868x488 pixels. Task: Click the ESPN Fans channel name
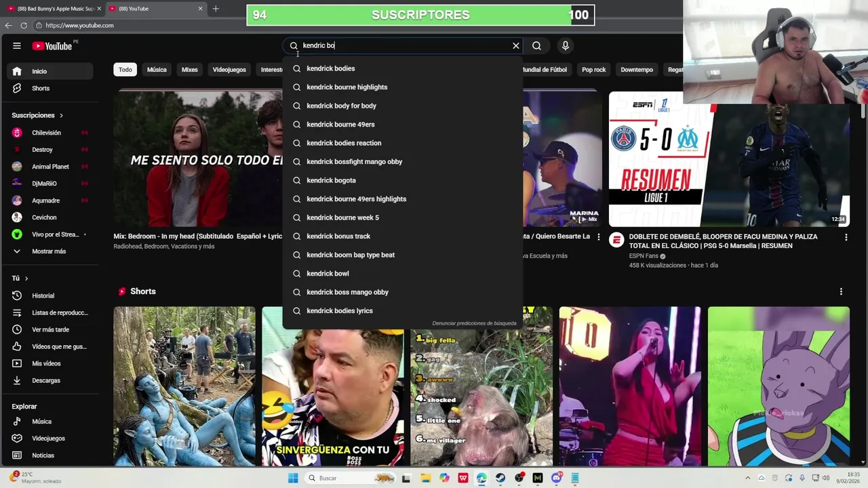tap(644, 256)
